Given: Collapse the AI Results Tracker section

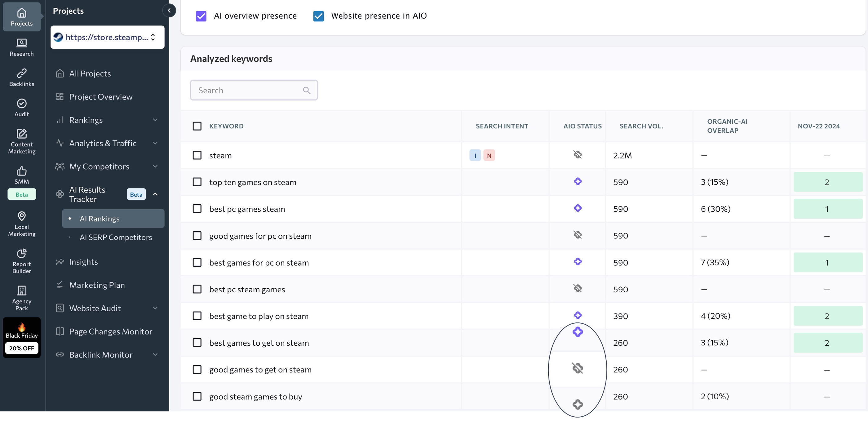Looking at the screenshot, I should click(x=155, y=194).
